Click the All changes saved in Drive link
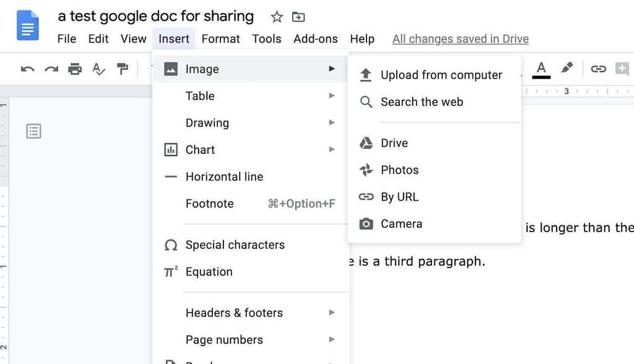The image size is (634, 364). [x=460, y=38]
